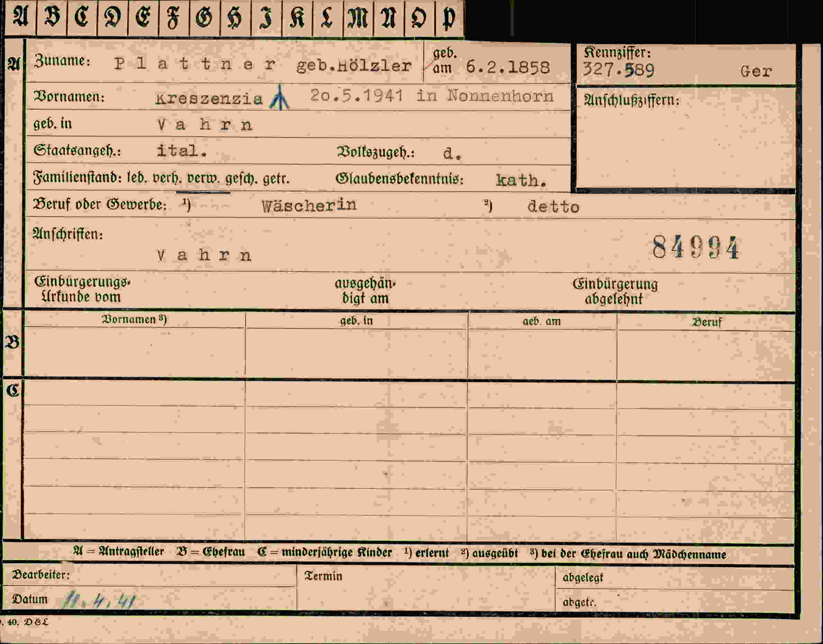Click the 'Glaubensbekenntnis:' label
The height and width of the screenshot is (644, 823).
400,179
